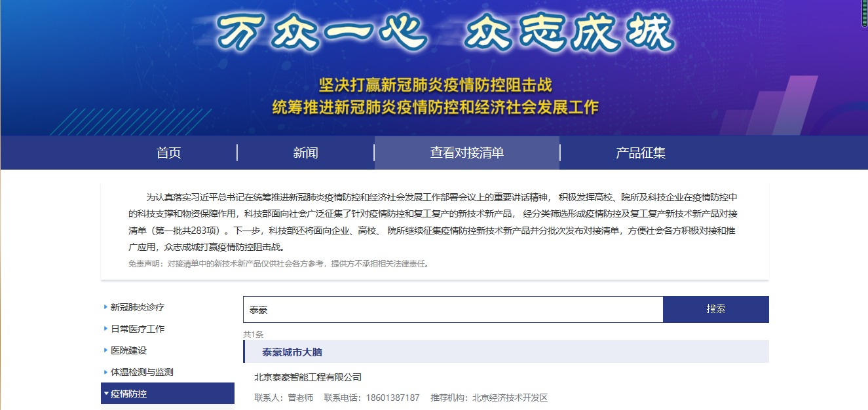This screenshot has height=410, width=868.
Task: Open the 新闻 menu item
Action: [x=305, y=153]
